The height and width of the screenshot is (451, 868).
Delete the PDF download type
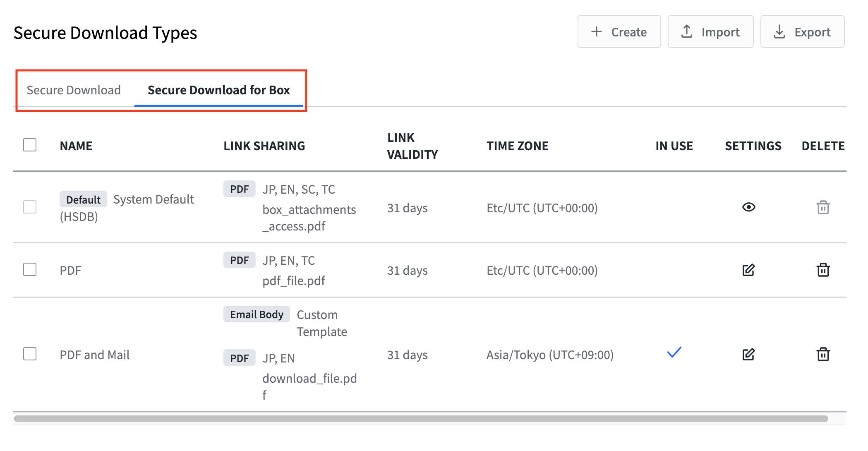(x=823, y=270)
